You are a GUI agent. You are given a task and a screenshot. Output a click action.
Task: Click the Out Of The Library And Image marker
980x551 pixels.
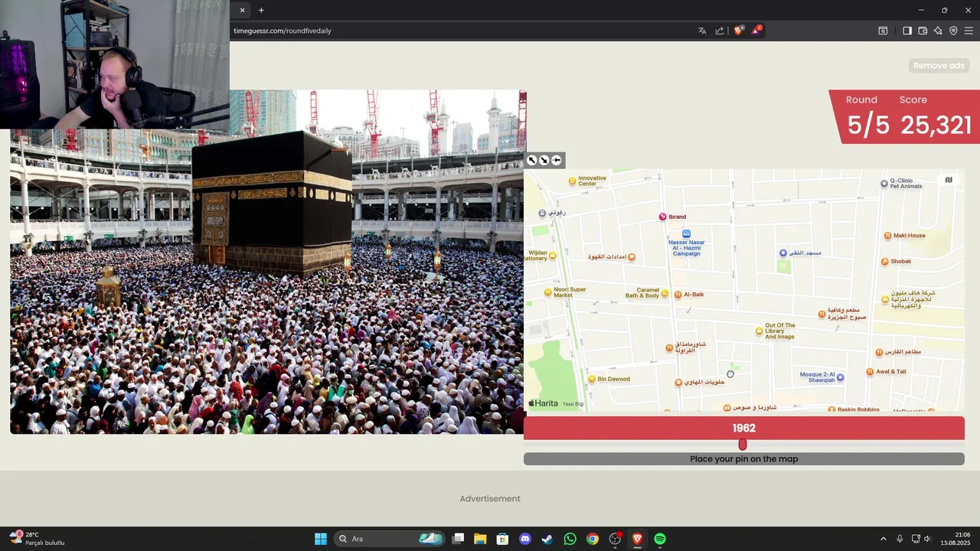759,331
